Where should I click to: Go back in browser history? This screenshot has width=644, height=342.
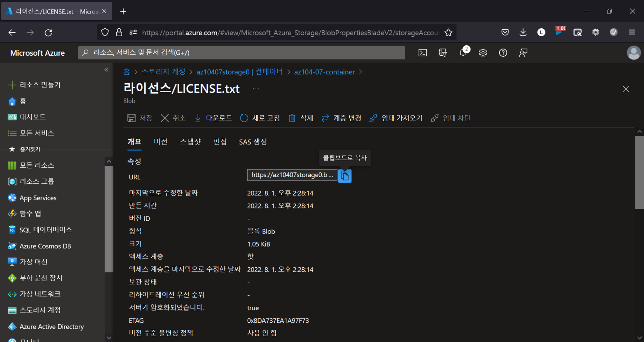click(12, 32)
